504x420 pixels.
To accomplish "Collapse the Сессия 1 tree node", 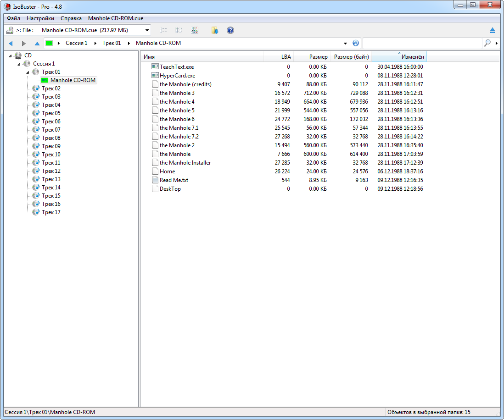I will [x=19, y=64].
